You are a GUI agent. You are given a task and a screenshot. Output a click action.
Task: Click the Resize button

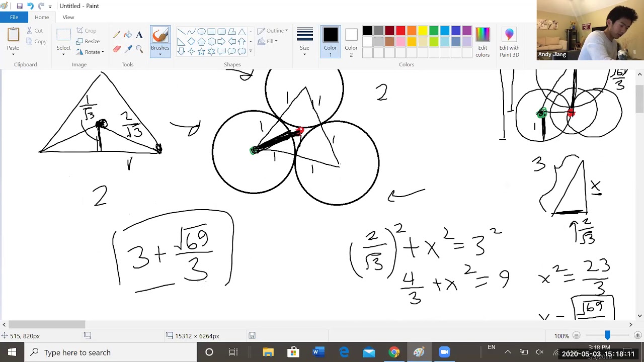click(x=88, y=41)
